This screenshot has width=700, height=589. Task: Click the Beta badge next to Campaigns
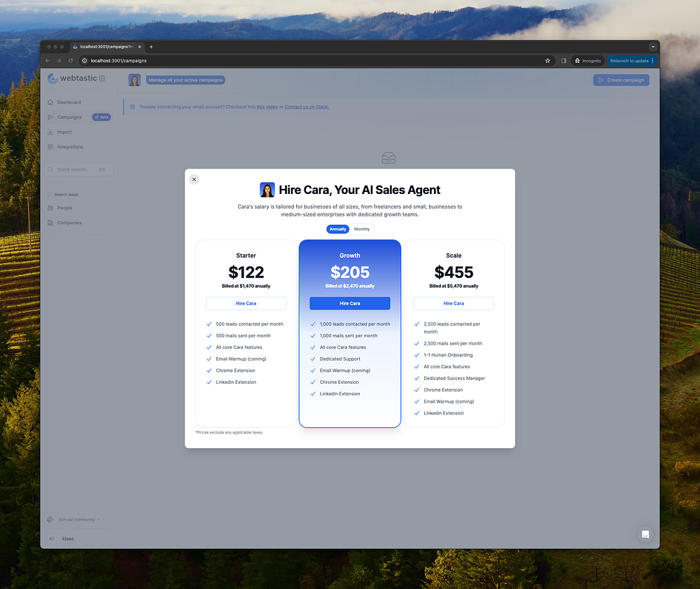101,117
